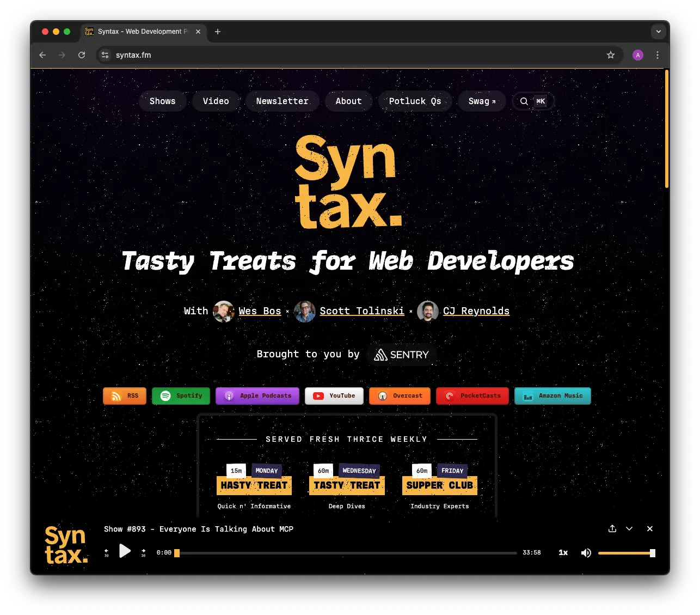Open share icon in player bar
This screenshot has height=615, width=700.
pos(612,529)
